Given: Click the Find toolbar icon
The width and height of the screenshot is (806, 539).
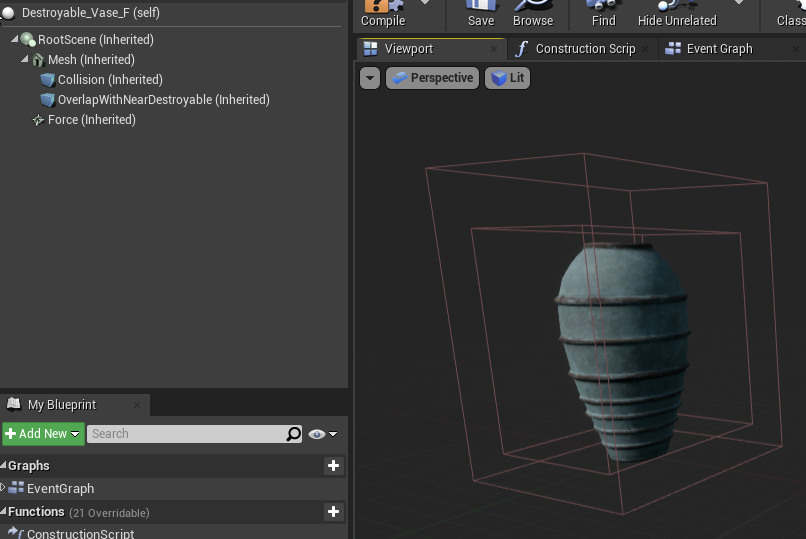Looking at the screenshot, I should click(x=604, y=13).
